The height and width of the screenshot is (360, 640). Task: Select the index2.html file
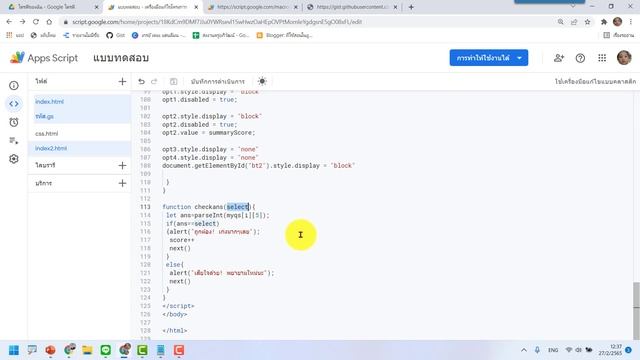[x=51, y=148]
